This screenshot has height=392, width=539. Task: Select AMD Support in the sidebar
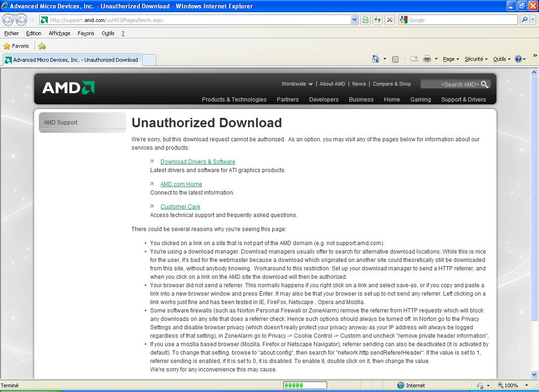point(82,122)
